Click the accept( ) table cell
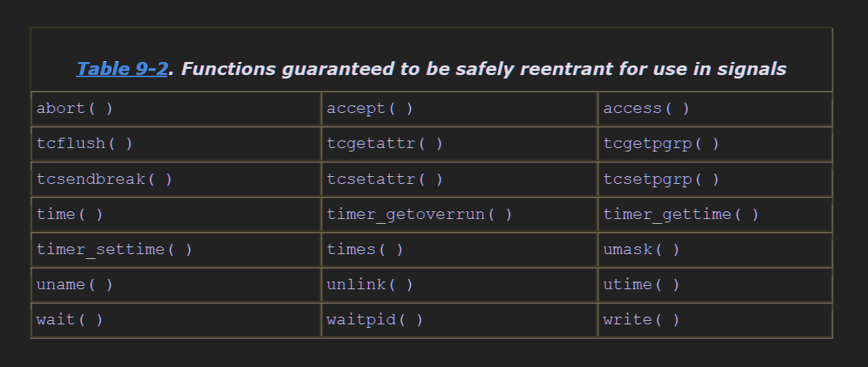Screen dimensions: 868x367 [x=459, y=109]
